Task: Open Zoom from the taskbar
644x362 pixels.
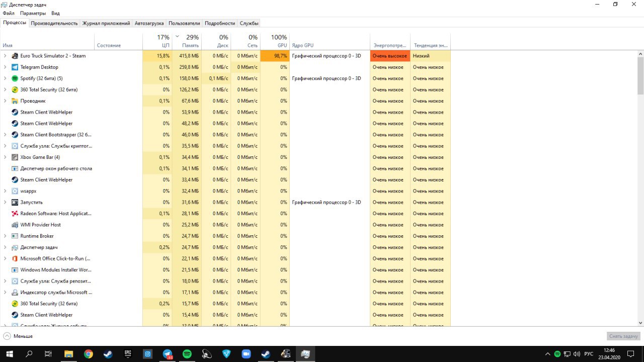Action: (x=246, y=354)
